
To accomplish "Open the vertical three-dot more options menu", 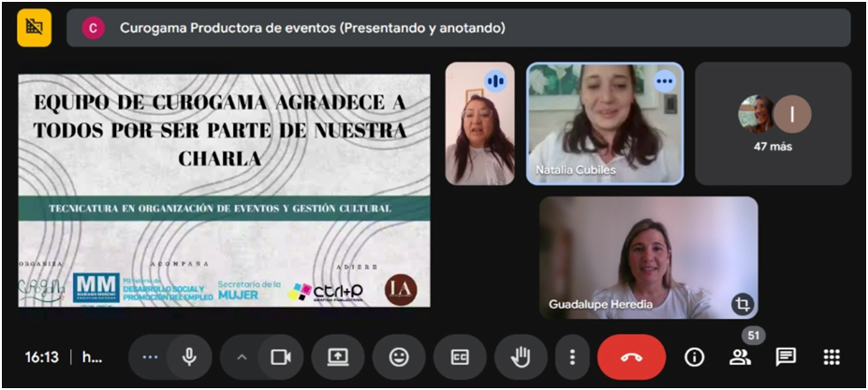I will (572, 357).
